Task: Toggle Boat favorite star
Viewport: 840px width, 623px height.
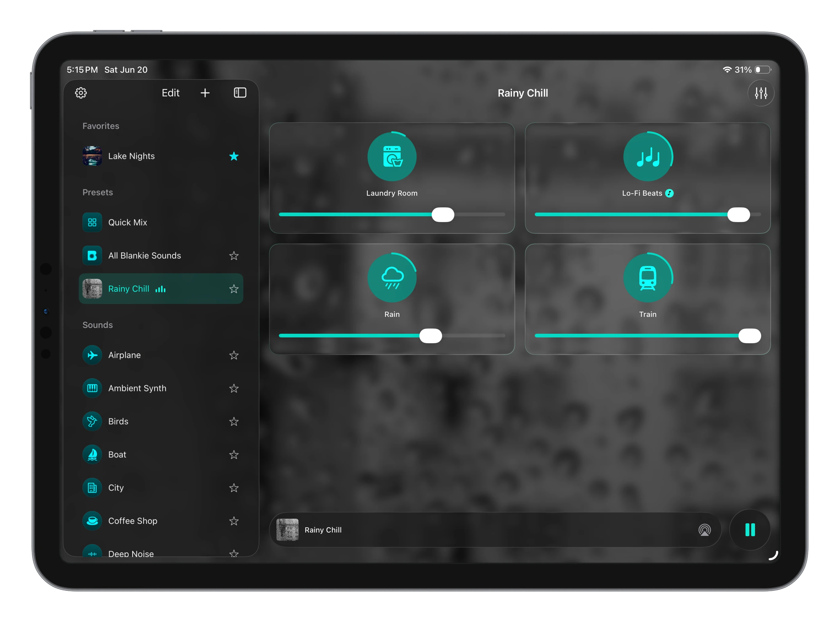Action: 234,455
